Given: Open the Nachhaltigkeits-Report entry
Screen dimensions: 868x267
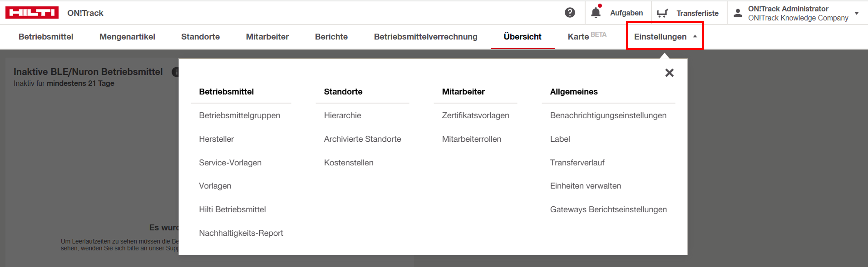Looking at the screenshot, I should [x=241, y=233].
